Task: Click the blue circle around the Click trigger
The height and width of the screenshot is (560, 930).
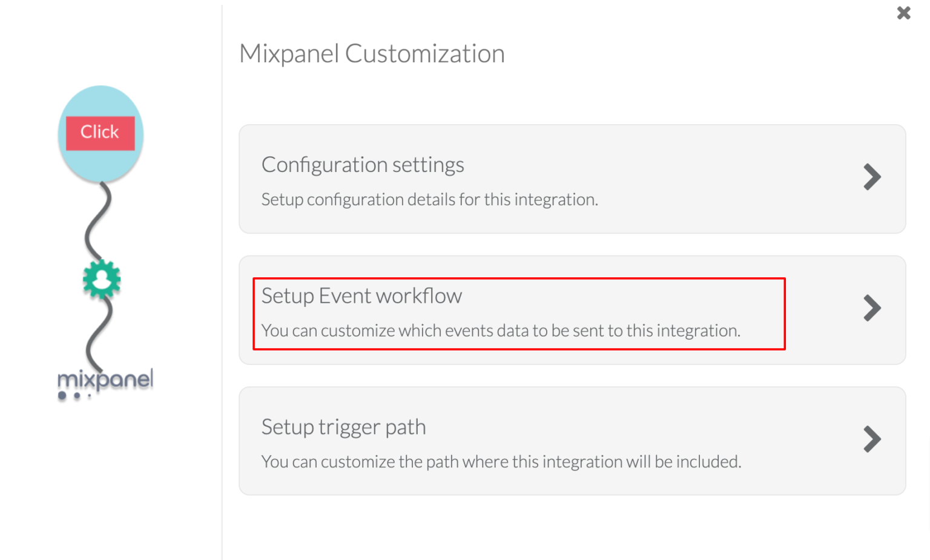Action: pyautogui.click(x=101, y=163)
